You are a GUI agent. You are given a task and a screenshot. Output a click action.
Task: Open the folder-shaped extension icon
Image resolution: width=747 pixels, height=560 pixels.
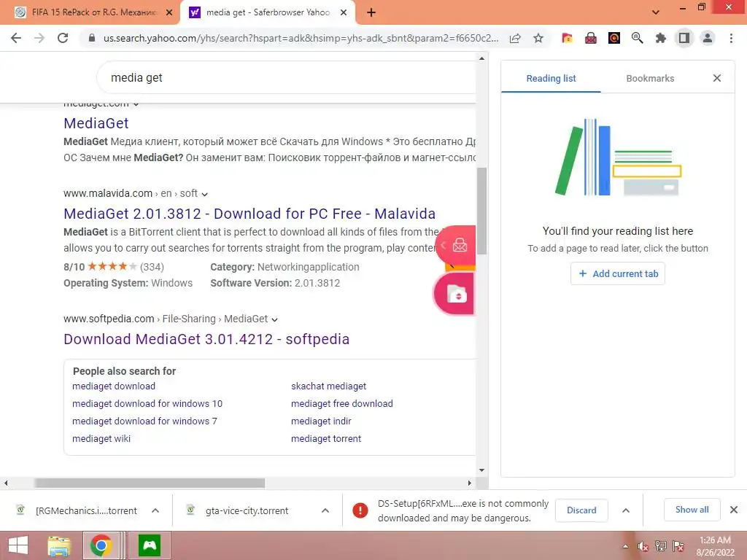[567, 38]
